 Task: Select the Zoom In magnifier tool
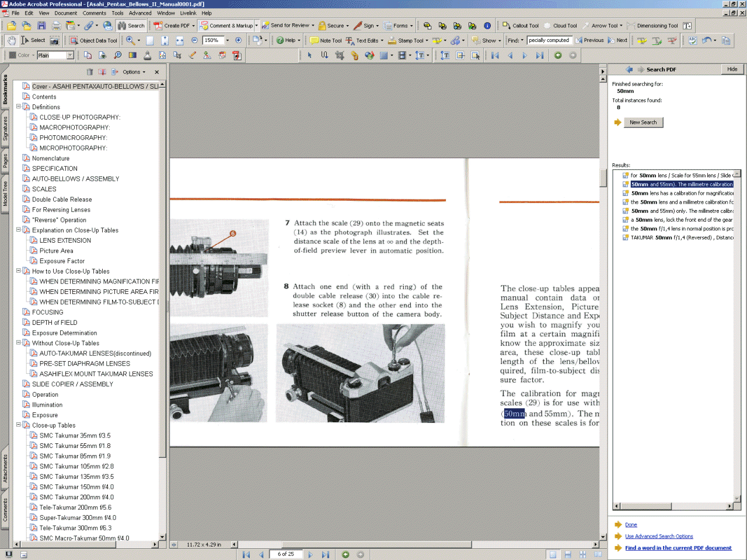click(x=131, y=40)
